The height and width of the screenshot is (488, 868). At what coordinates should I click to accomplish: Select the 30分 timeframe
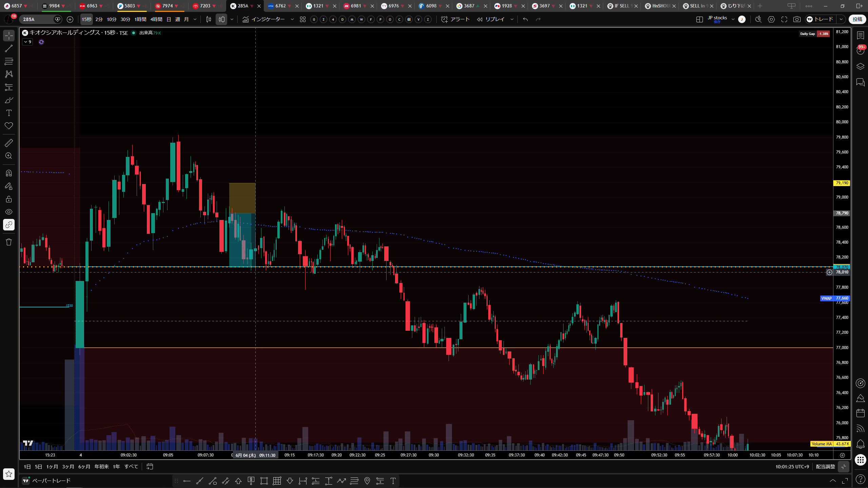[125, 19]
